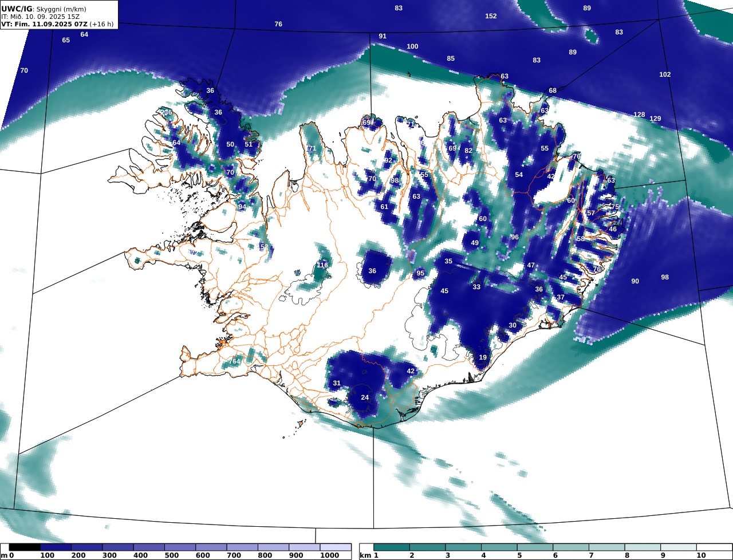This screenshot has height=560, width=733.
Task: Click the value 128 off the northeast coast
Action: tap(639, 115)
